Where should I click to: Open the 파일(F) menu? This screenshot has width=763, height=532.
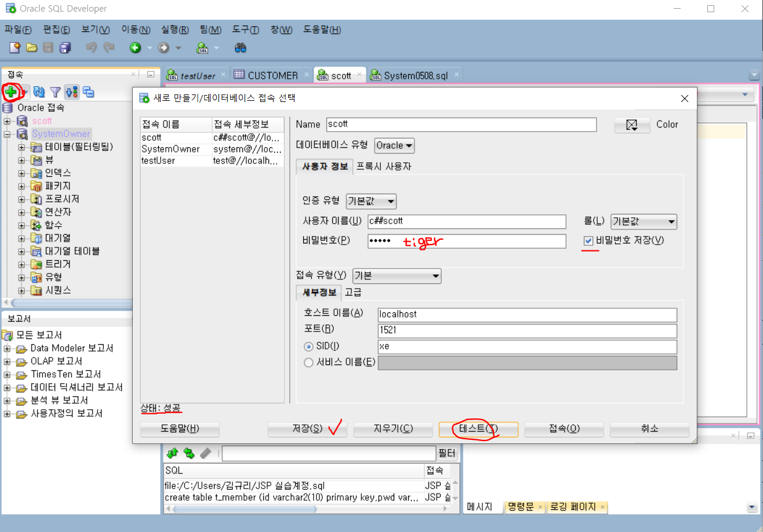click(x=18, y=30)
